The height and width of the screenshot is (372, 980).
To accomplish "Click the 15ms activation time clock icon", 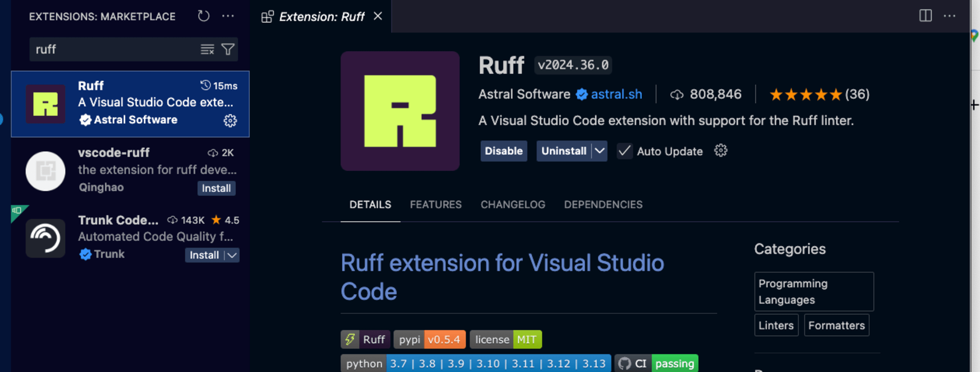I will (205, 85).
